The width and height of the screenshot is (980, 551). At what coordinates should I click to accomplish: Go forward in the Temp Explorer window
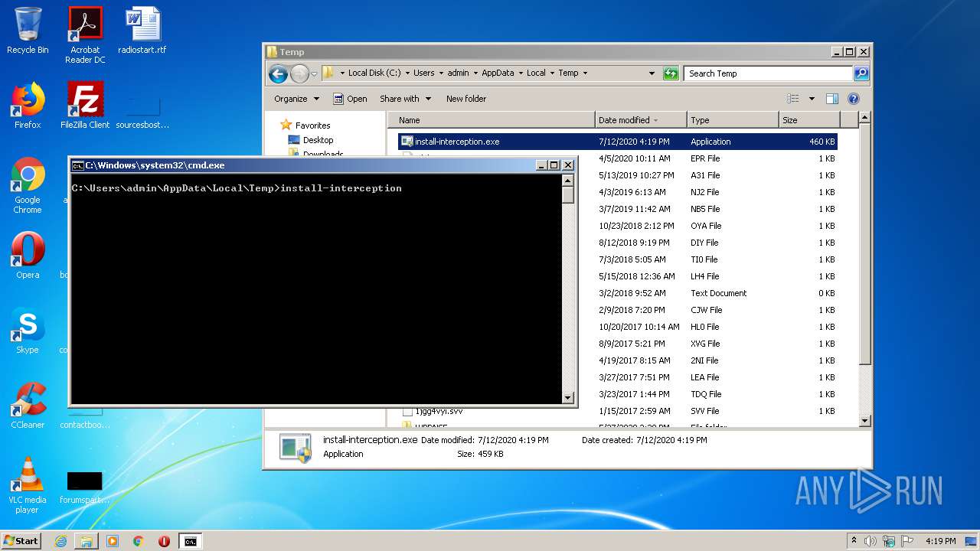pos(299,73)
